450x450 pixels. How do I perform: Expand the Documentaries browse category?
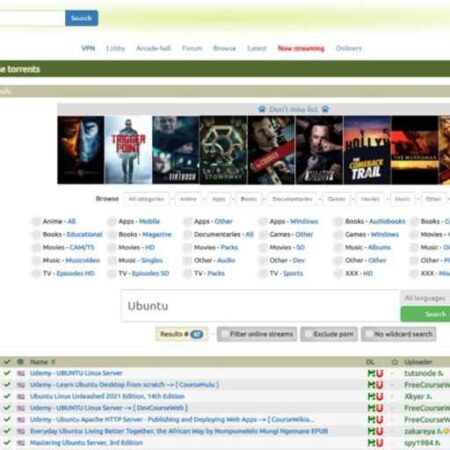tap(292, 199)
